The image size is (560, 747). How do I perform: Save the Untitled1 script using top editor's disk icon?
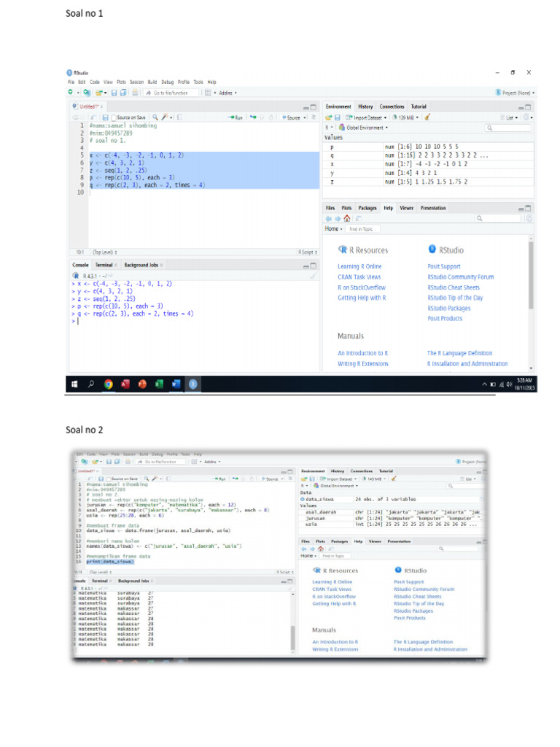pyautogui.click(x=105, y=117)
